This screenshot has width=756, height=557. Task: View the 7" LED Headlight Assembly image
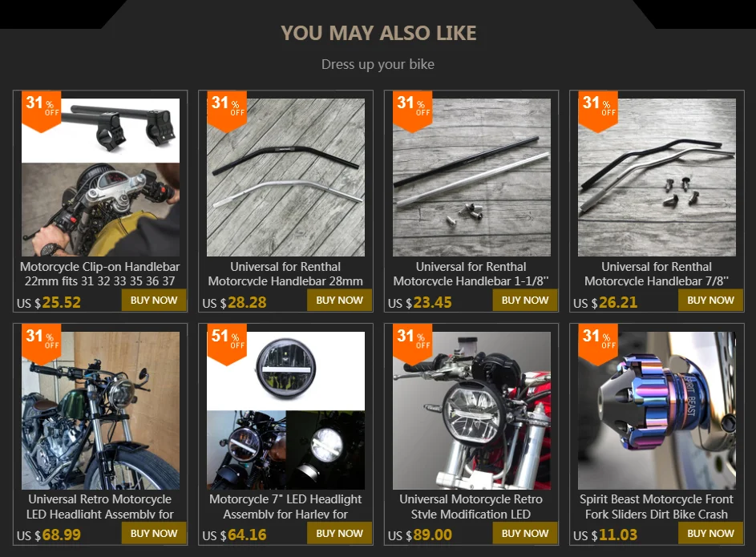(286, 410)
